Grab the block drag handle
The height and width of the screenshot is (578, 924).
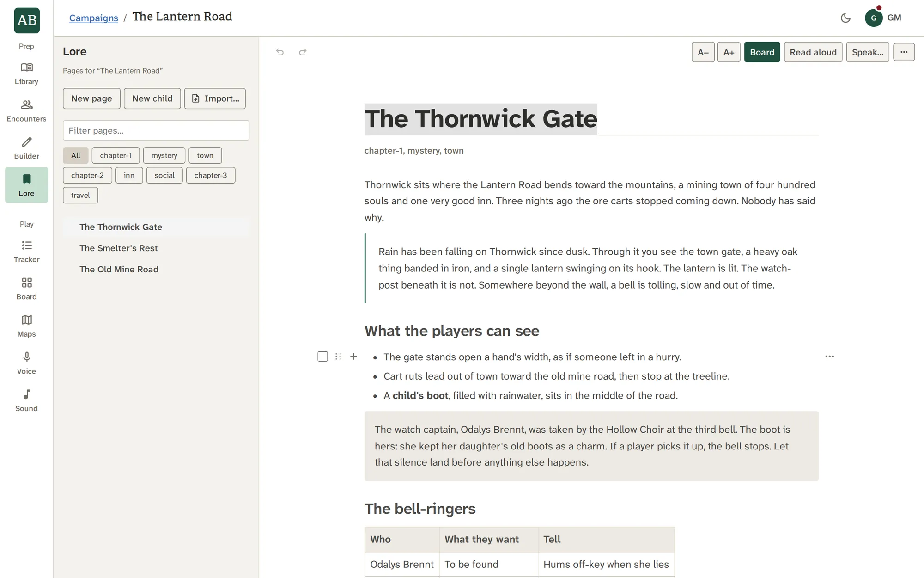coord(338,357)
